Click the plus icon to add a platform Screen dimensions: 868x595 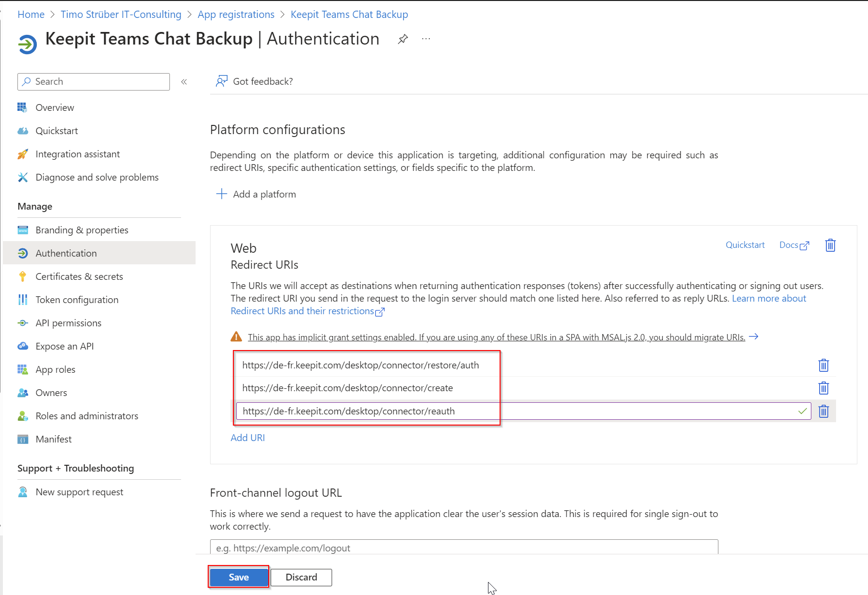coord(222,194)
